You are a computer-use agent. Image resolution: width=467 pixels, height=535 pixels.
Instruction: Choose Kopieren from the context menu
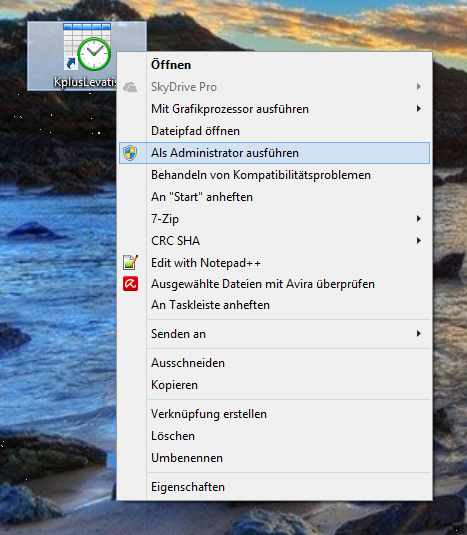pos(275,385)
